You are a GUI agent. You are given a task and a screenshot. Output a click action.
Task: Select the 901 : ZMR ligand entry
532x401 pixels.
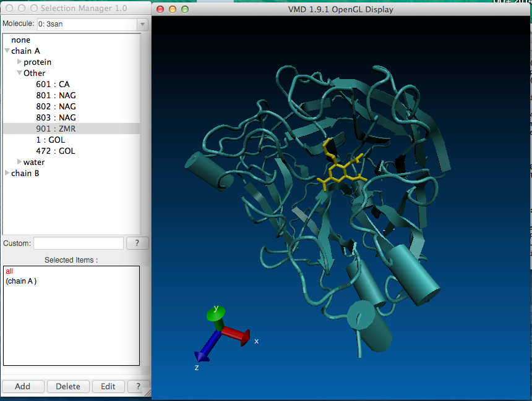[x=56, y=129]
